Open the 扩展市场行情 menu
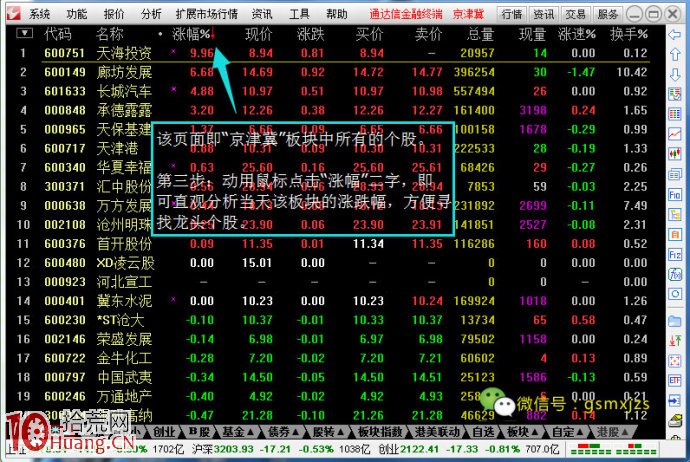690x462 pixels. click(207, 14)
